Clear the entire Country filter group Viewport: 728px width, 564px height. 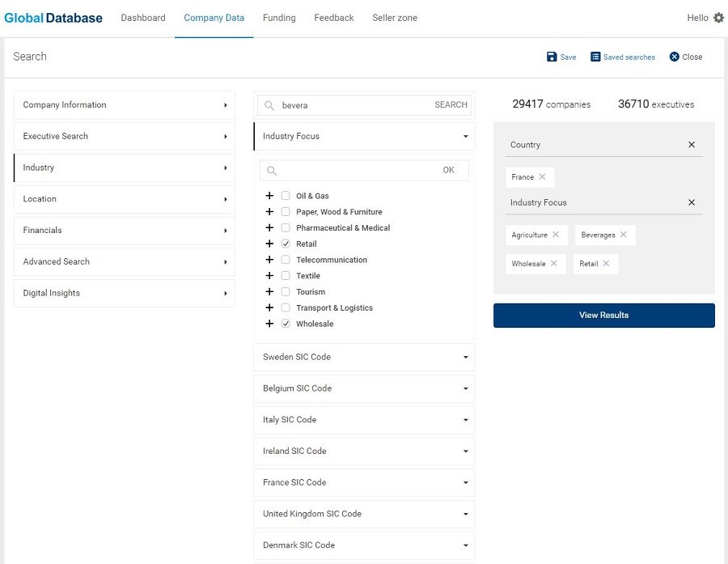point(692,145)
